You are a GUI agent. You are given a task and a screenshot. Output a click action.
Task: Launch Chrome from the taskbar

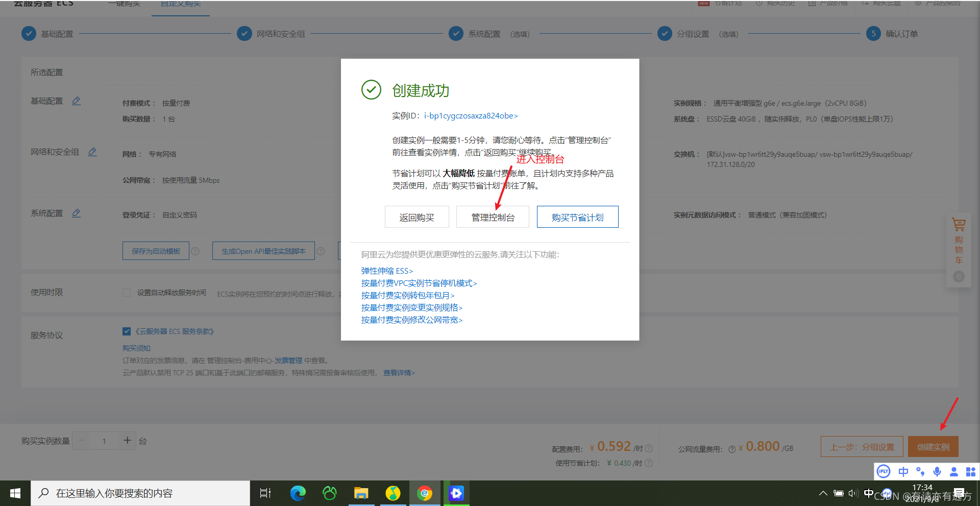[425, 493]
